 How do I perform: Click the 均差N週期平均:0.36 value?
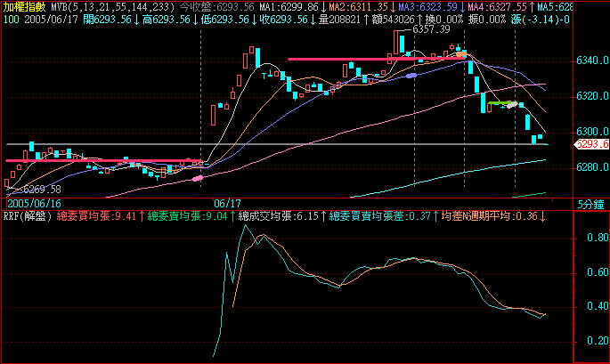pyautogui.click(x=490, y=216)
